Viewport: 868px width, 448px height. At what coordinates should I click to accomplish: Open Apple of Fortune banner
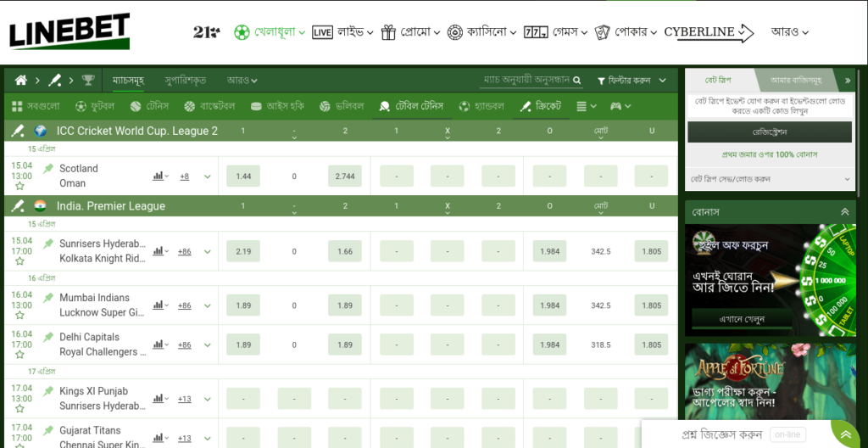[x=770, y=382]
